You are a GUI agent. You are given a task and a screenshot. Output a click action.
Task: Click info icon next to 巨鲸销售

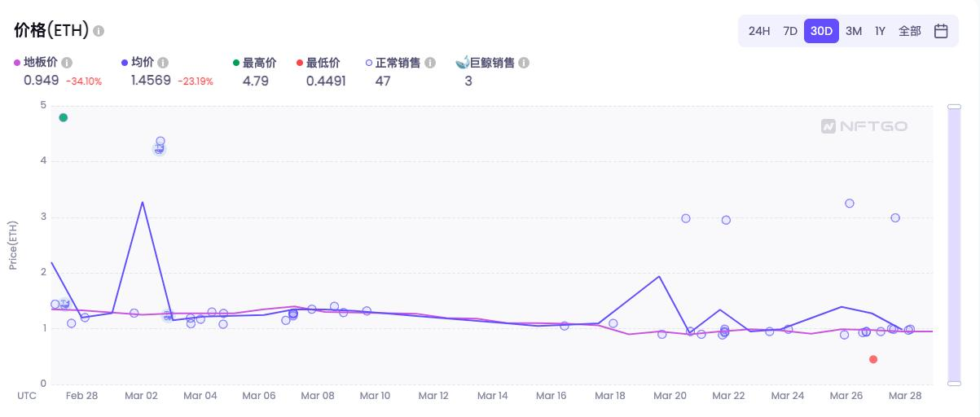pyautogui.click(x=524, y=63)
